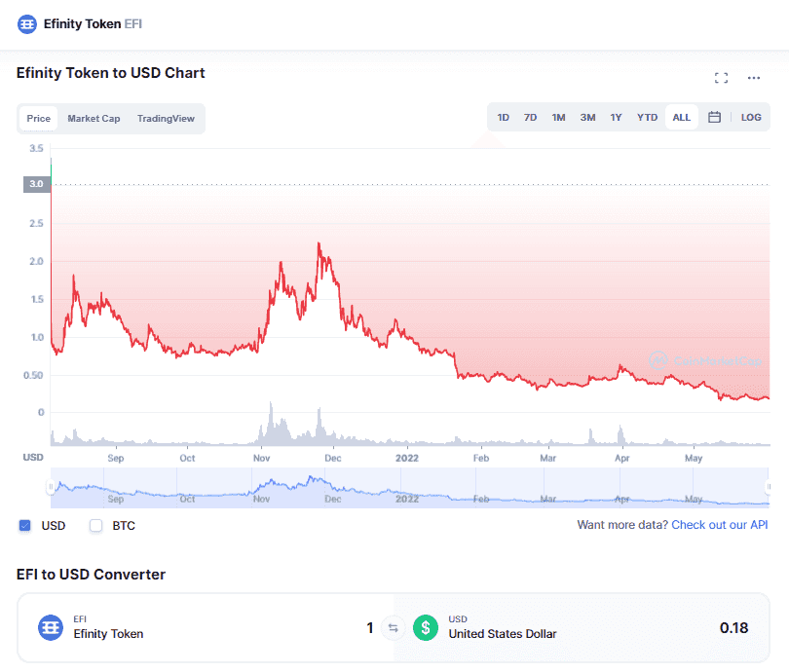Screen dimensions: 789x672
Task: Open the Check out our API link
Action: pos(720,525)
